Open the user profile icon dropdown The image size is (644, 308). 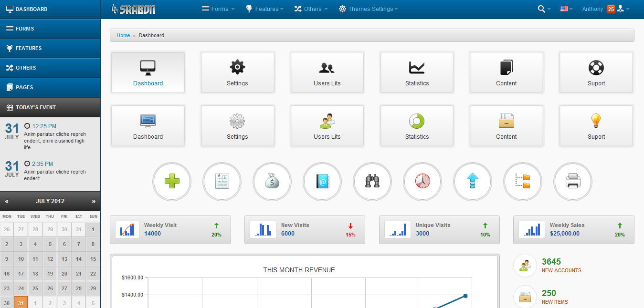[x=623, y=9]
